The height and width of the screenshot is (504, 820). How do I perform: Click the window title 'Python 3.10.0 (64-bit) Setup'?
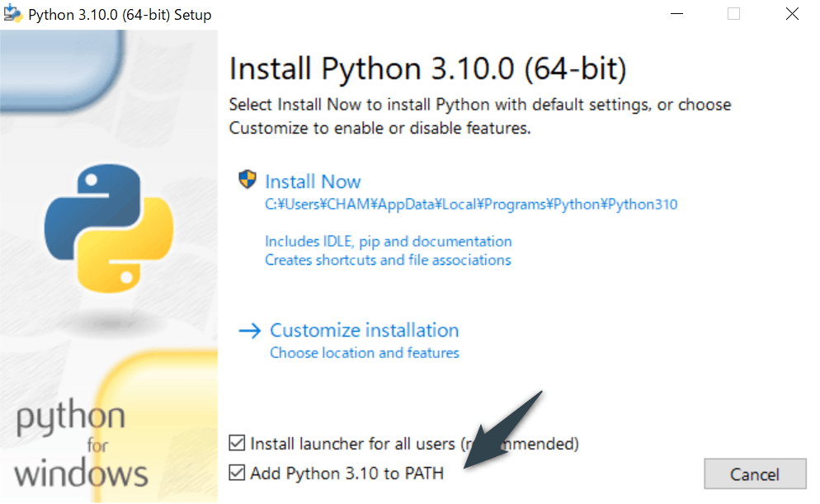120,15
